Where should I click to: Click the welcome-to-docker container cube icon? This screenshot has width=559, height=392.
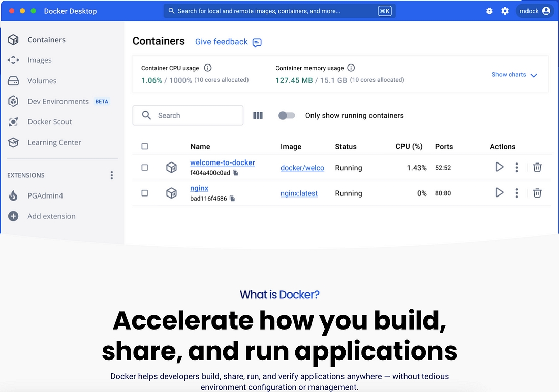[171, 168]
